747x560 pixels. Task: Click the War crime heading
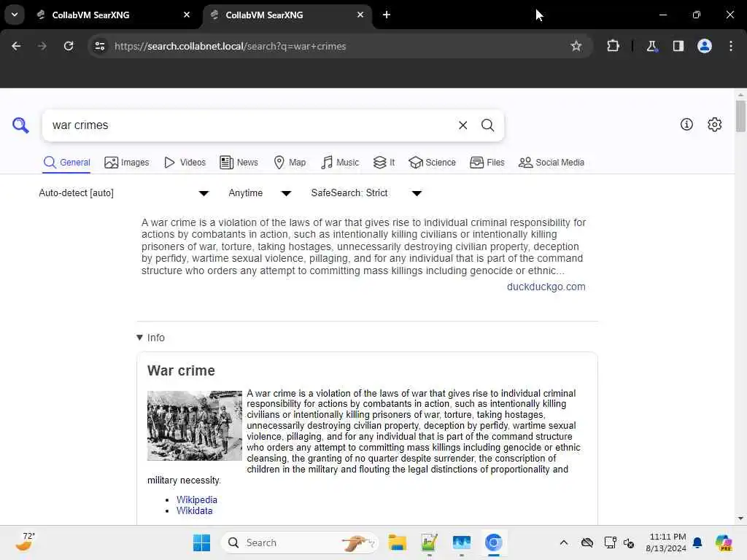pos(181,370)
